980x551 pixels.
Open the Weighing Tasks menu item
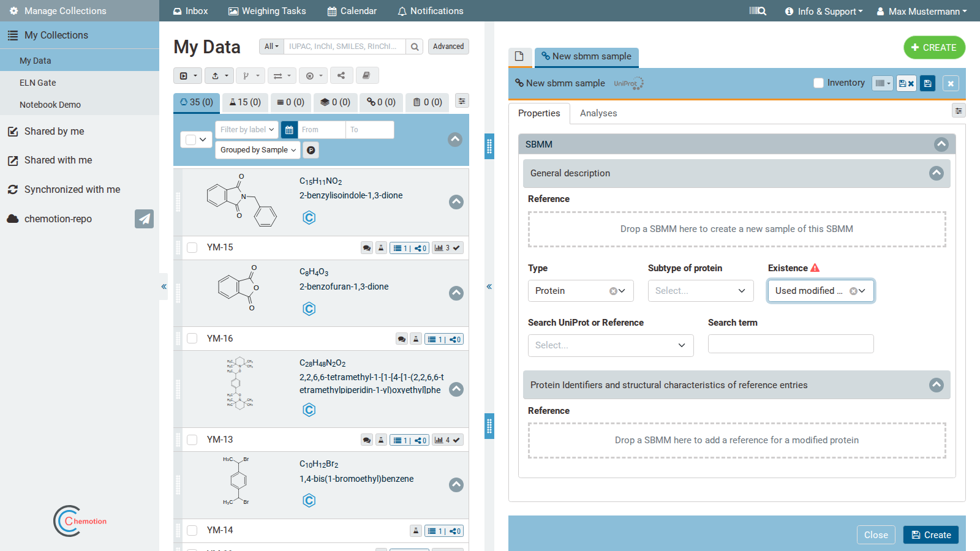pos(267,11)
